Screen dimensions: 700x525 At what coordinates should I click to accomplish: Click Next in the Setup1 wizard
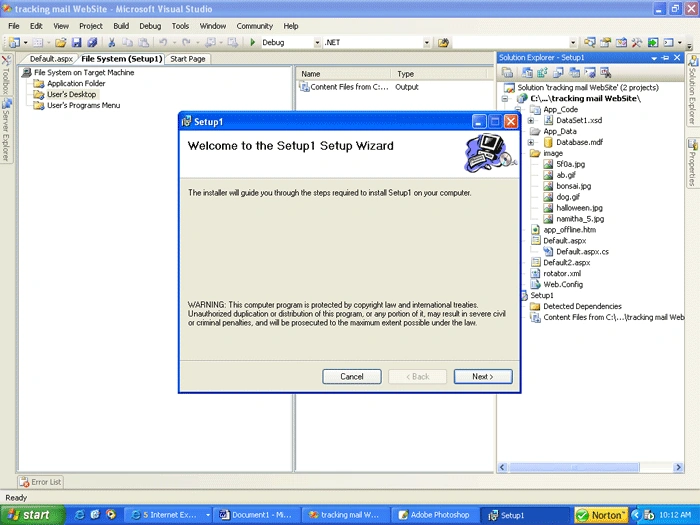(483, 376)
